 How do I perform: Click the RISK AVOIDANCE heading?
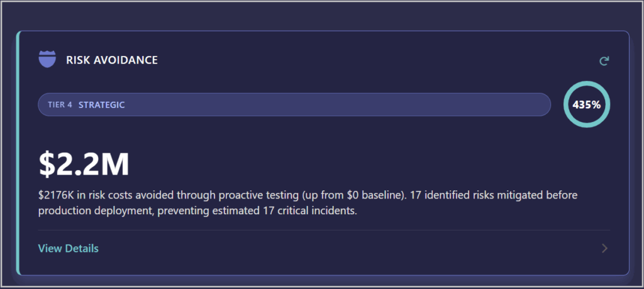coord(112,60)
